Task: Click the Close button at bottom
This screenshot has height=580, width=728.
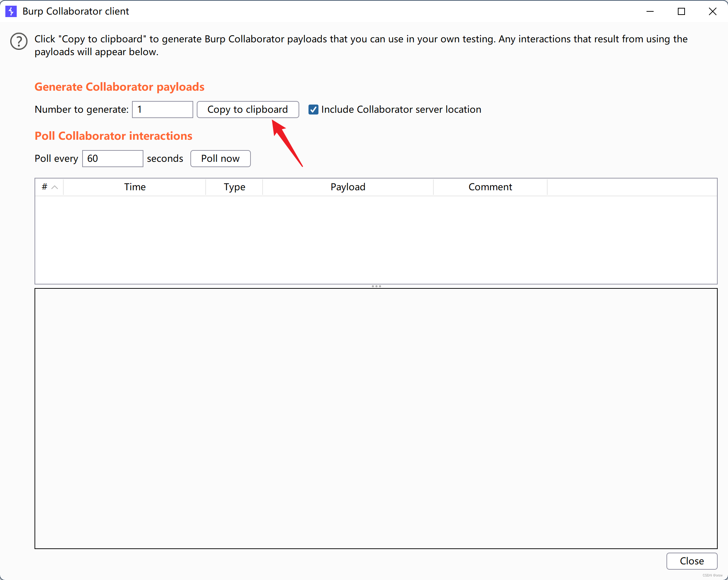Action: (691, 561)
